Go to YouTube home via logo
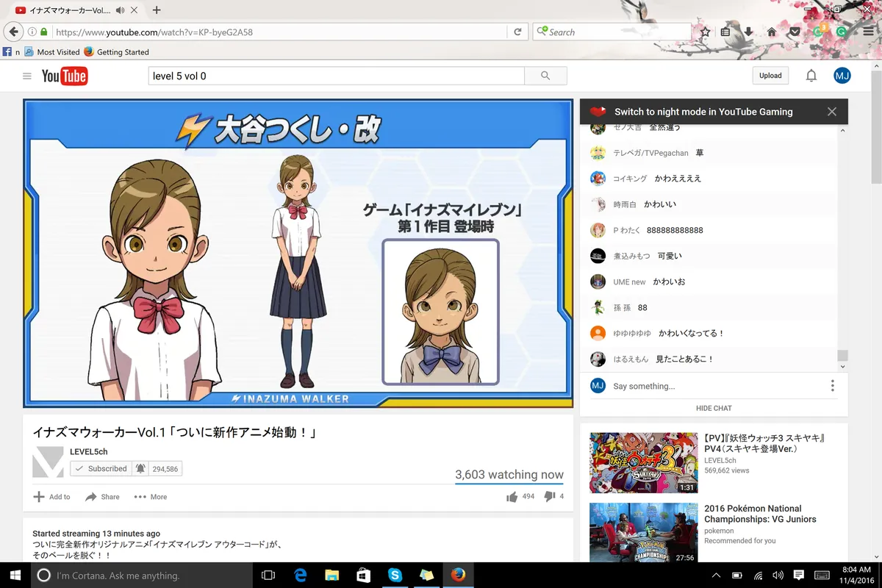 [x=65, y=76]
